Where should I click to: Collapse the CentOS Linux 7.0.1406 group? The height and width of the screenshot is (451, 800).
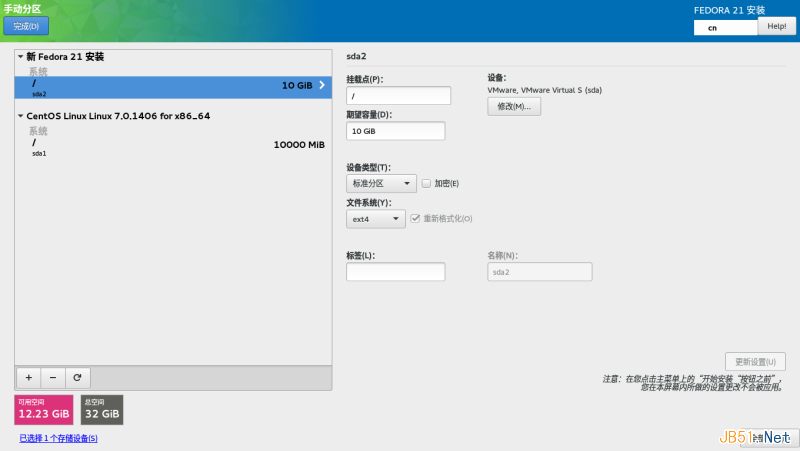20,116
